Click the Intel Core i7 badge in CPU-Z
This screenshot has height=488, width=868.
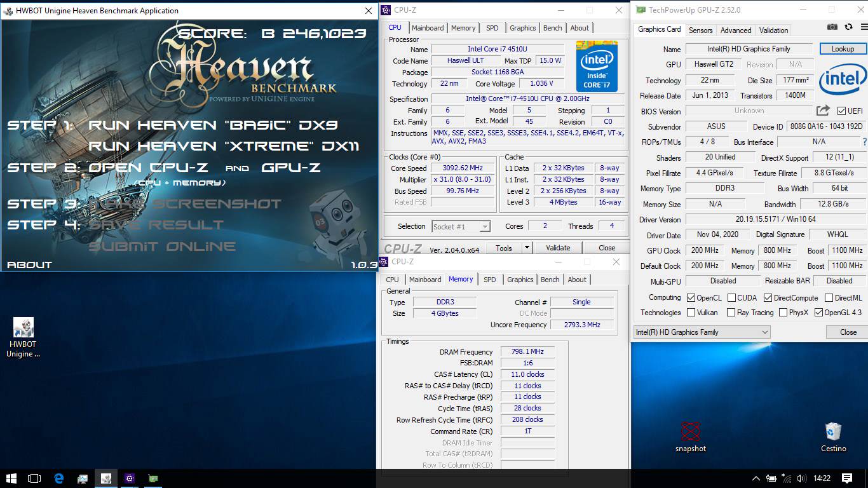click(597, 66)
